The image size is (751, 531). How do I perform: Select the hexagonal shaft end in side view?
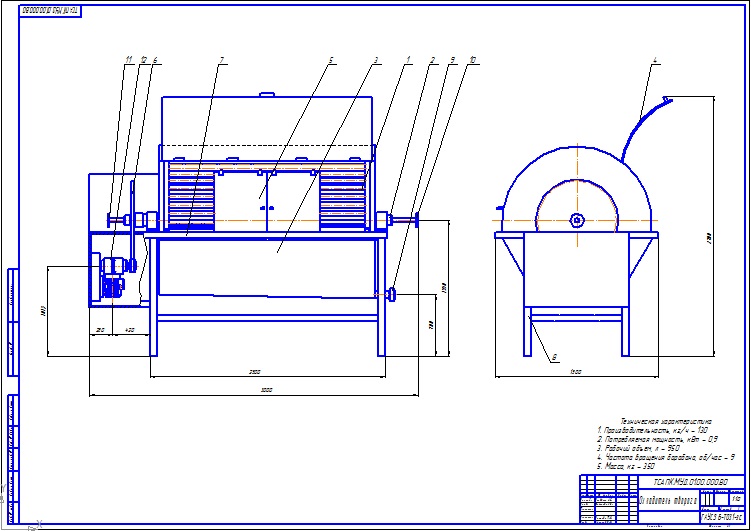coord(578,220)
